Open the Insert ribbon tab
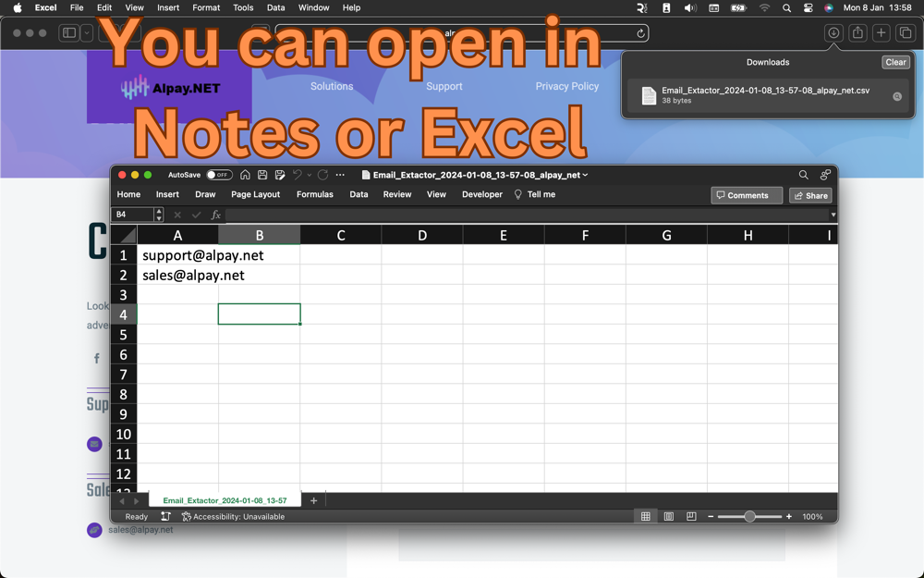 (x=167, y=194)
